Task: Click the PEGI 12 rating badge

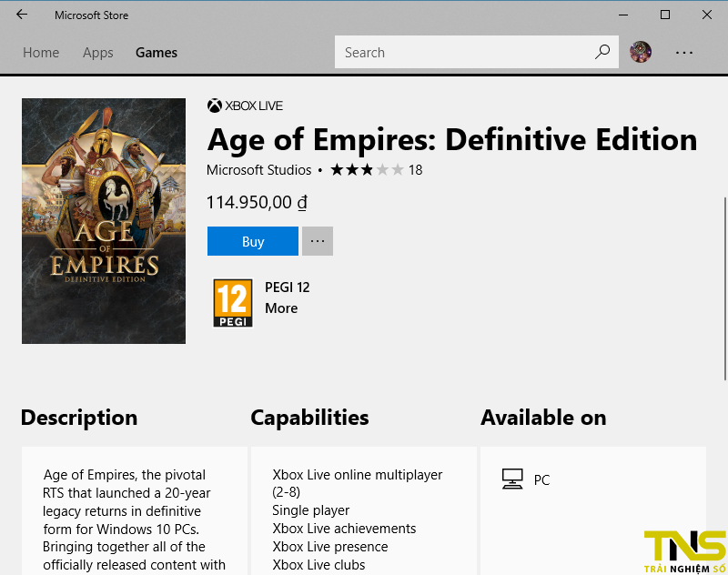Action: pos(233,303)
